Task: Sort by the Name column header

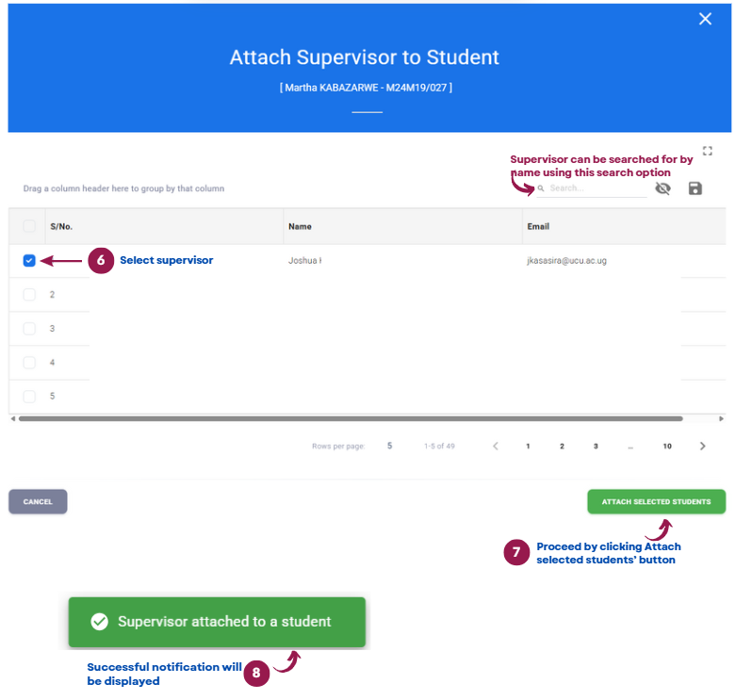Action: (x=300, y=226)
